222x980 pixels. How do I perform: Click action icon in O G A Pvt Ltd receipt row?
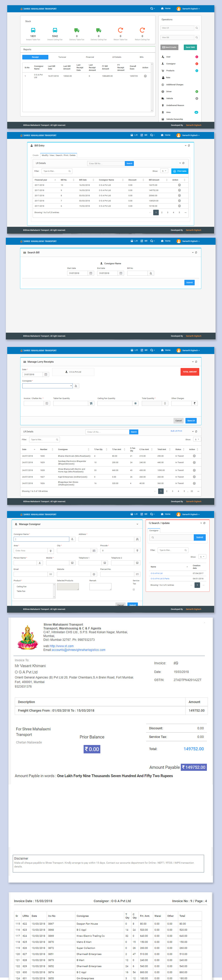[x=145, y=76]
